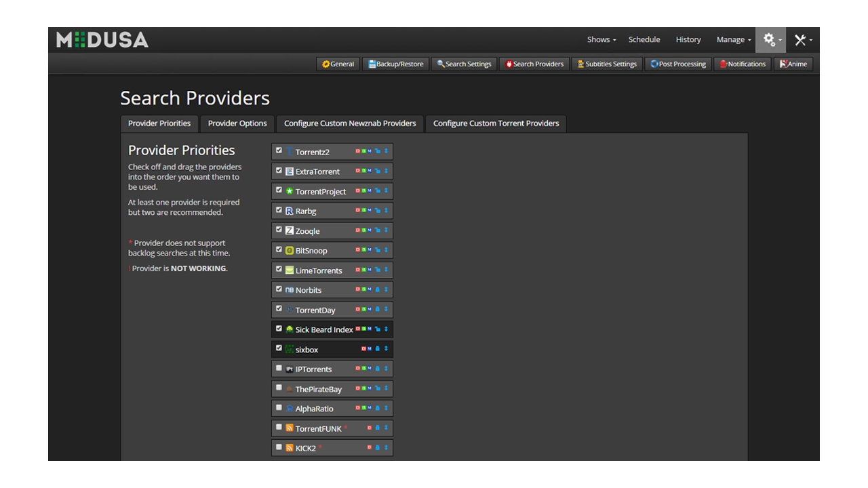The height and width of the screenshot is (488, 868).
Task: Open the Schedule page link
Action: click(644, 40)
